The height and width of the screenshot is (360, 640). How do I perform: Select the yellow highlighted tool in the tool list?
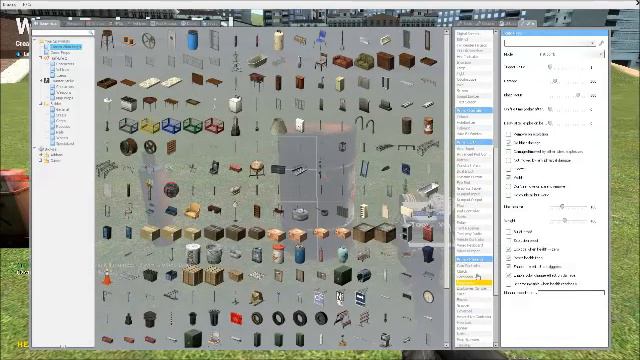(x=473, y=282)
